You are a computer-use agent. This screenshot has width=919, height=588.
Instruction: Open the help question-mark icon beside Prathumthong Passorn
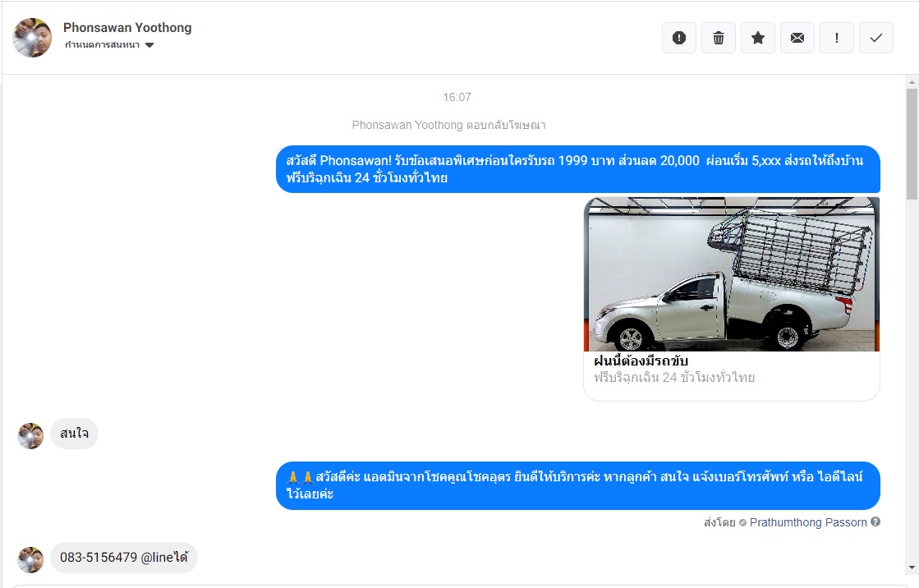(875, 521)
